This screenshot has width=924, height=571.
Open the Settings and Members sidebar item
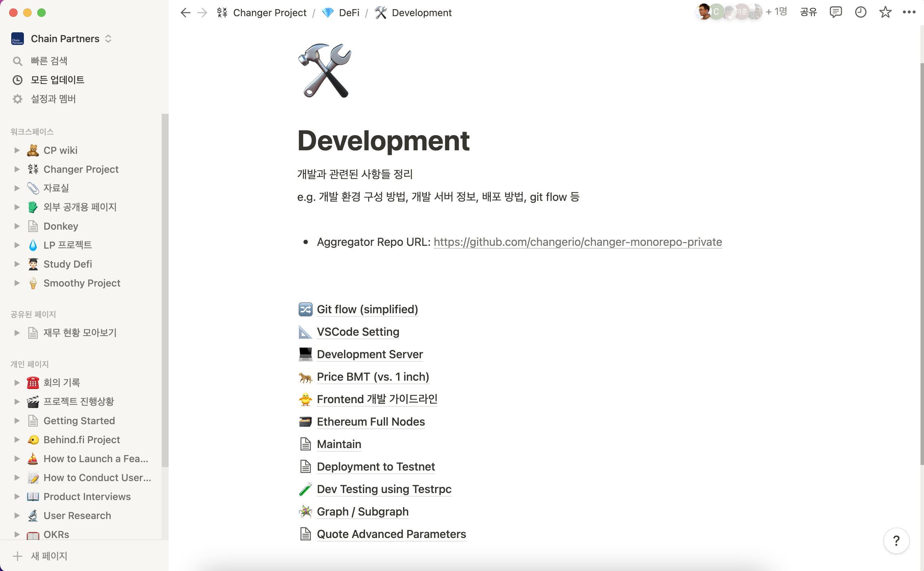tap(53, 99)
